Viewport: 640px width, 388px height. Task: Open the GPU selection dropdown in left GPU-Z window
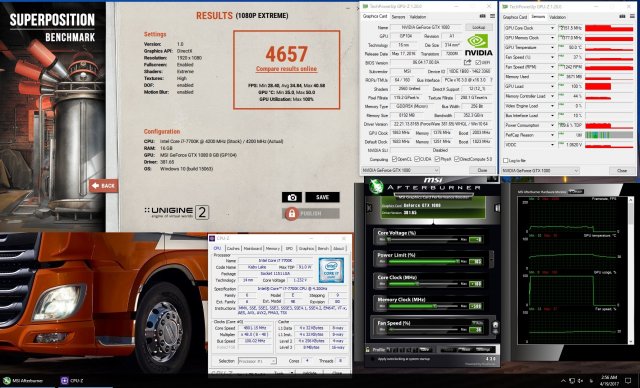400,170
